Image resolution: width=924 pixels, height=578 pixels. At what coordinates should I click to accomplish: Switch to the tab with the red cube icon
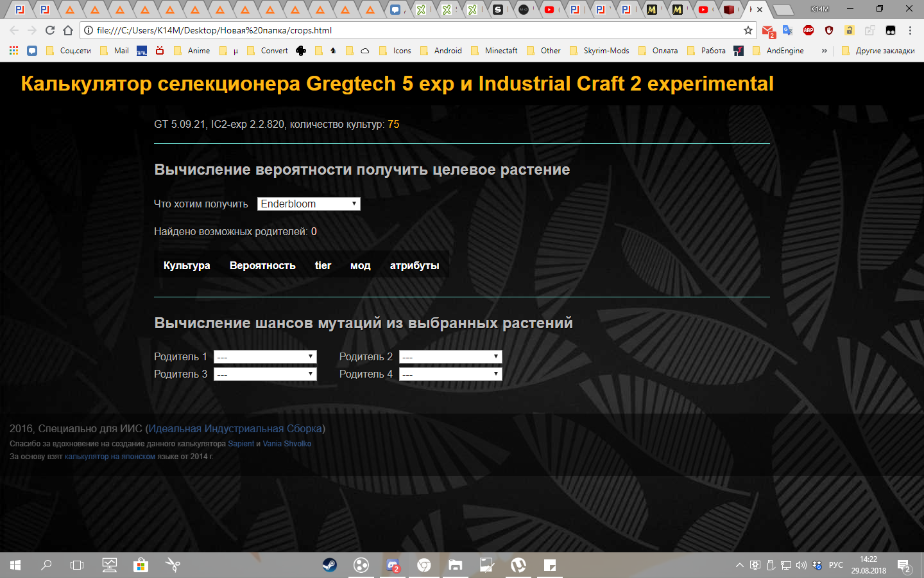click(x=728, y=10)
